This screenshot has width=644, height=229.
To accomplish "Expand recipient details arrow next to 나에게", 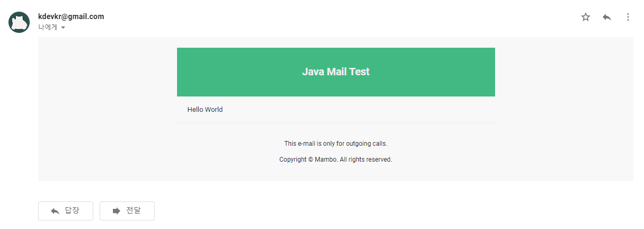I will point(63,28).
